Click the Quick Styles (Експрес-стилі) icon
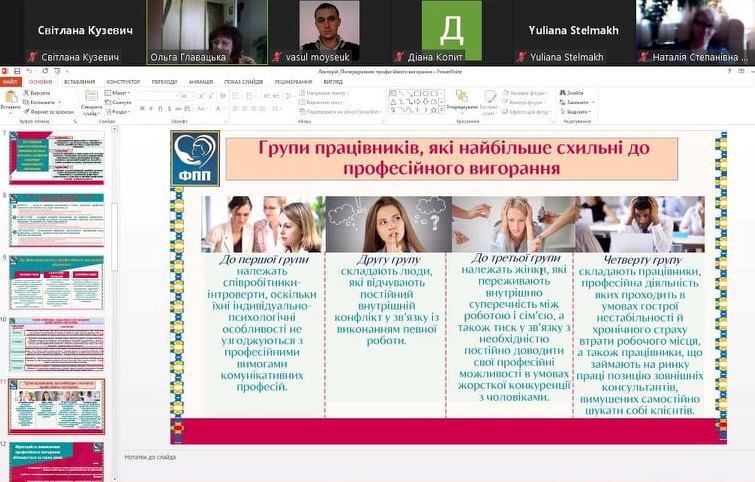The height and width of the screenshot is (482, 755). (x=490, y=96)
